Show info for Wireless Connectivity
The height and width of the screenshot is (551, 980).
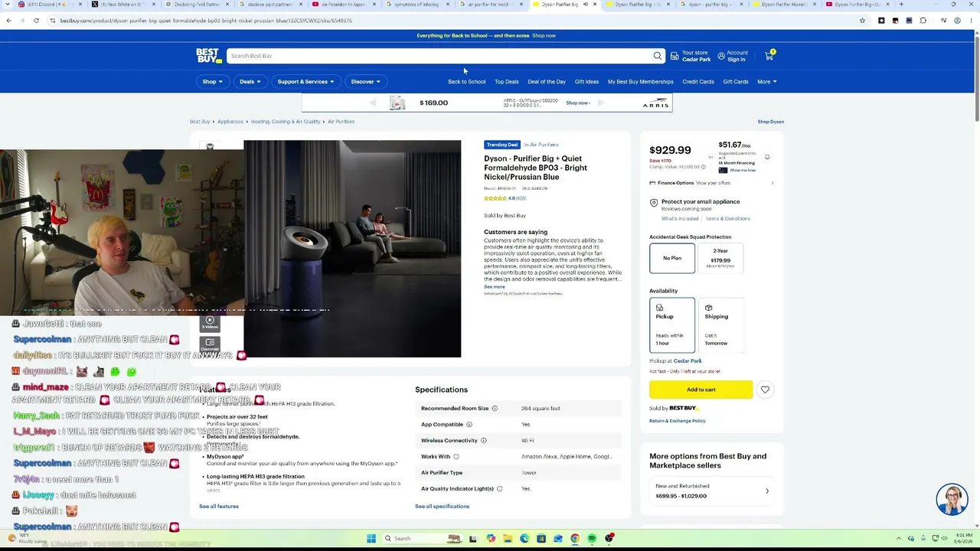pos(483,441)
